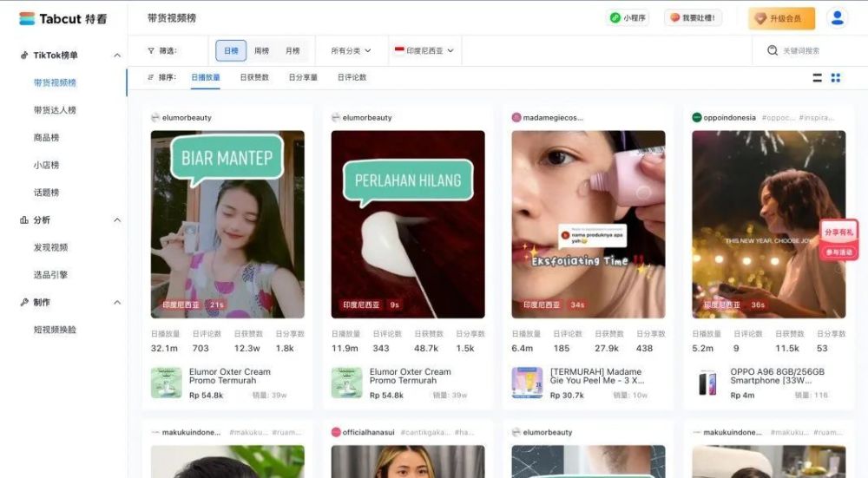Click the 制作 tool icon
Screen dimensions: 868x478
(x=23, y=302)
